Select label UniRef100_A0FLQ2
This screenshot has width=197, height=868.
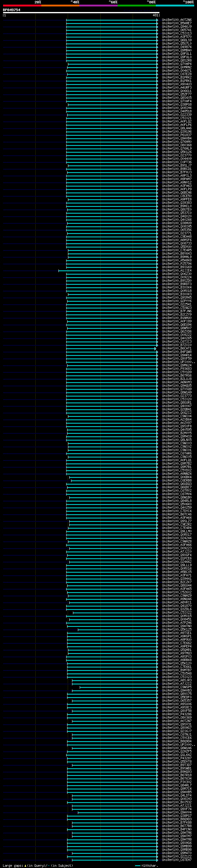pos(176,121)
